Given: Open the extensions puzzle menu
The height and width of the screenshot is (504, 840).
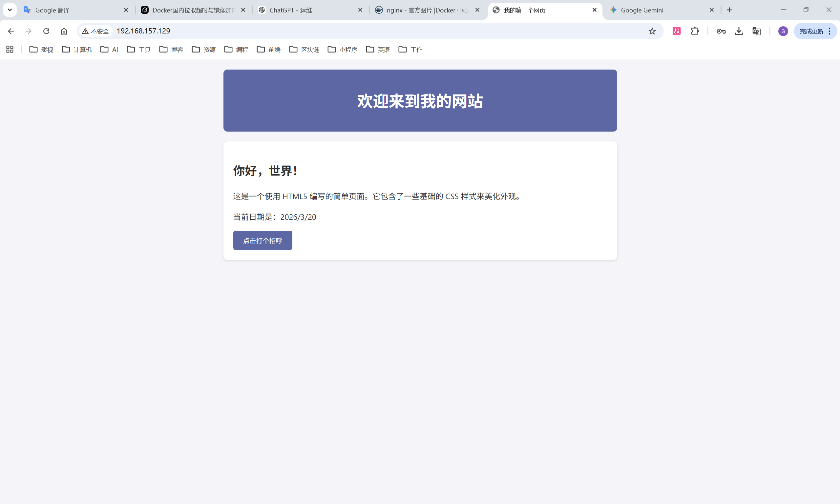Looking at the screenshot, I should [x=695, y=31].
